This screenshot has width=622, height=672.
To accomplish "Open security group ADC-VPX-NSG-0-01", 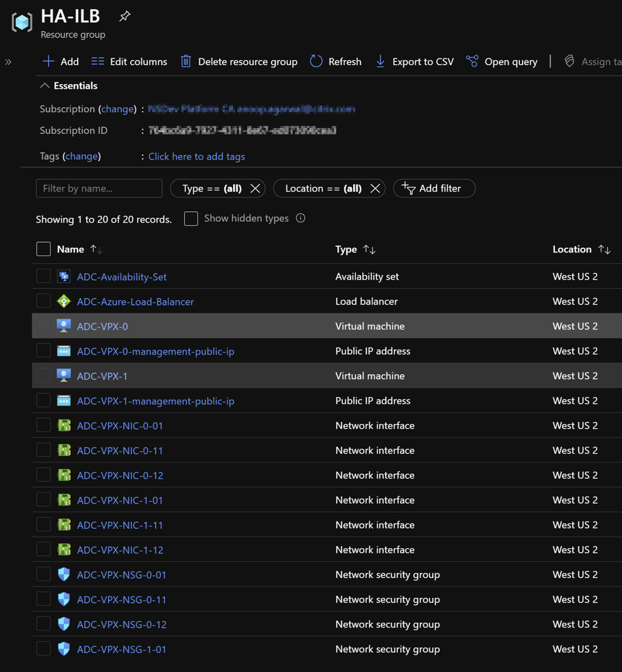I will (x=122, y=575).
